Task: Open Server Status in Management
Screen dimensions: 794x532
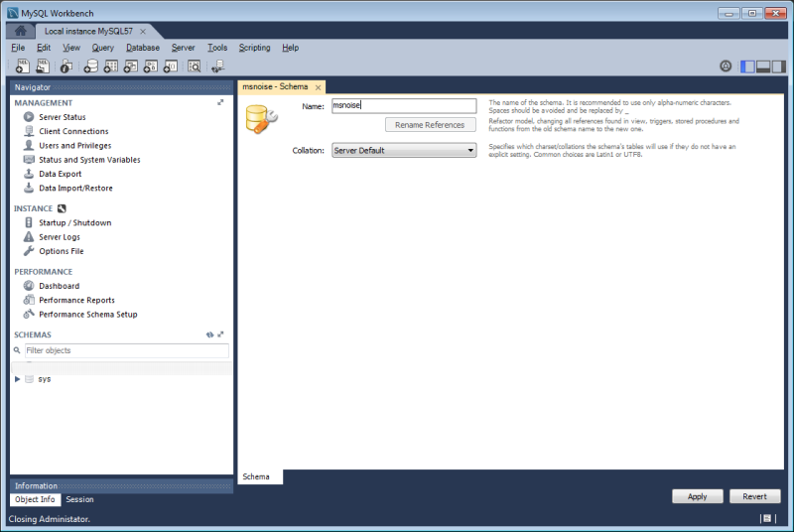Action: [x=63, y=117]
